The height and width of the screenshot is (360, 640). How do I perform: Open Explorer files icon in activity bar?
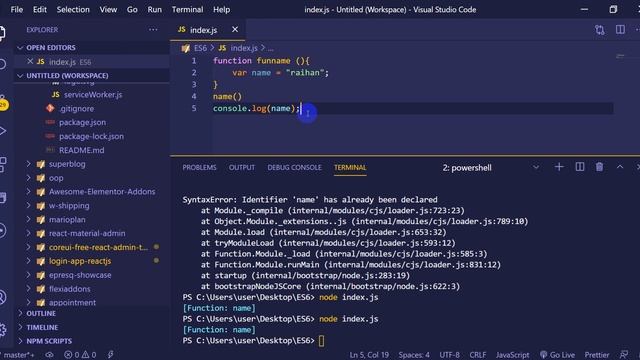[2, 33]
